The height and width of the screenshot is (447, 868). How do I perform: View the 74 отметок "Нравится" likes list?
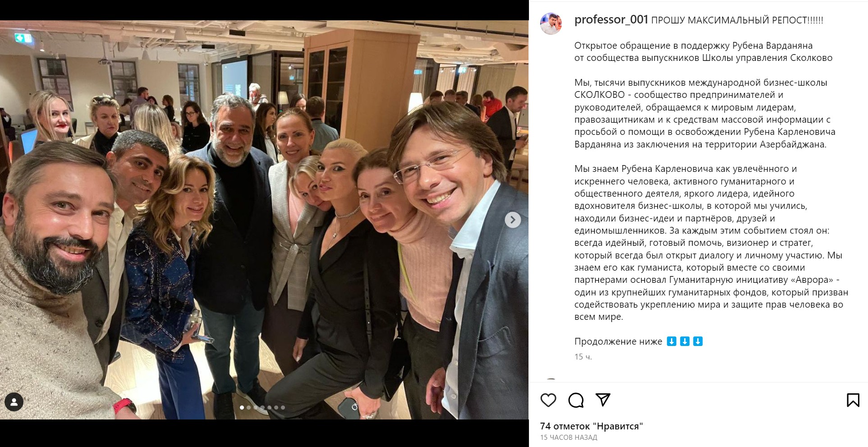[591, 426]
